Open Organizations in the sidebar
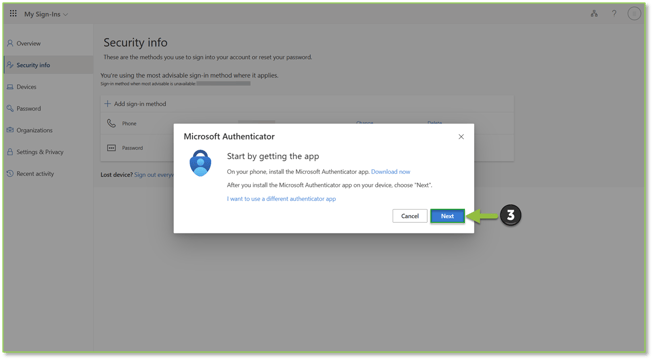This screenshot has height=360, width=653. 35,130
